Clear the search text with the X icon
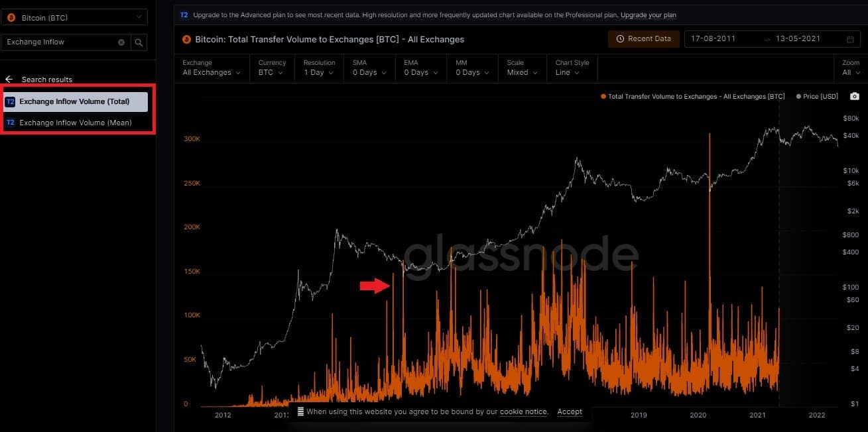Screen dimensions: 868x432 click(121, 42)
